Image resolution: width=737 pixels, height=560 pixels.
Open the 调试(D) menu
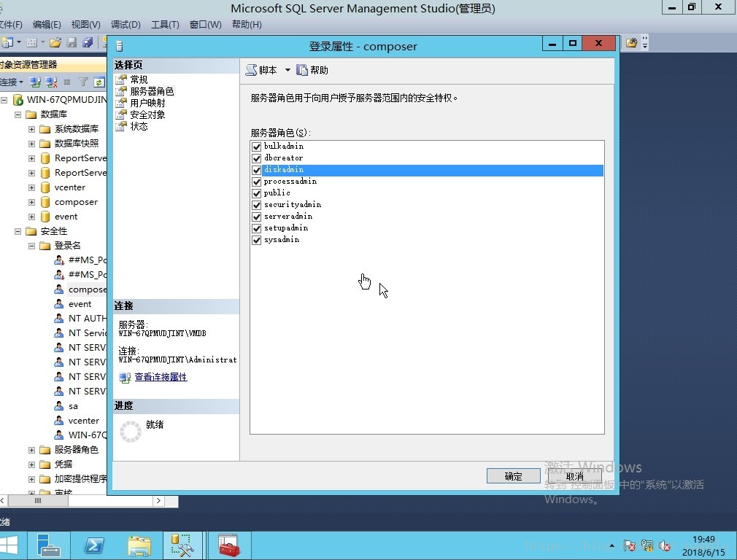[126, 25]
